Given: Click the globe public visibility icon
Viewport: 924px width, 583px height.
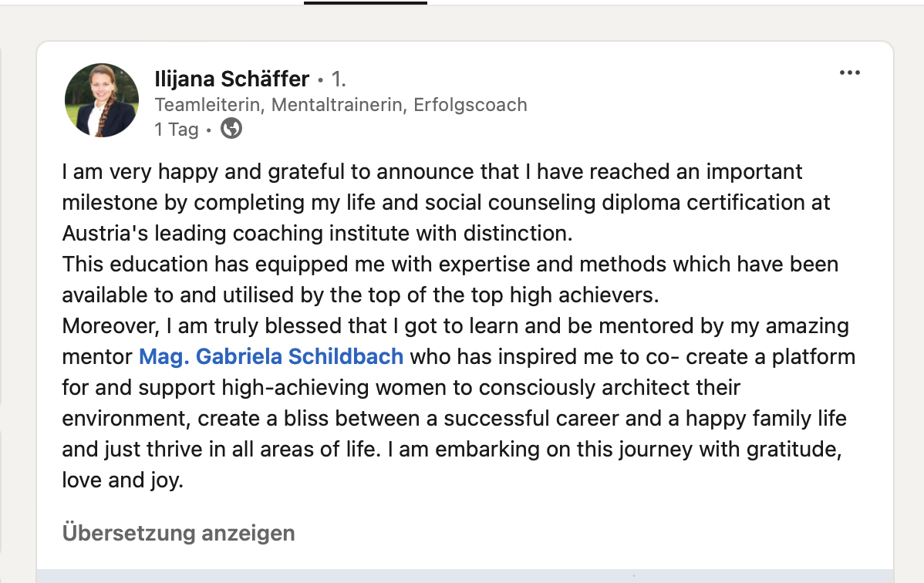Looking at the screenshot, I should click(231, 129).
